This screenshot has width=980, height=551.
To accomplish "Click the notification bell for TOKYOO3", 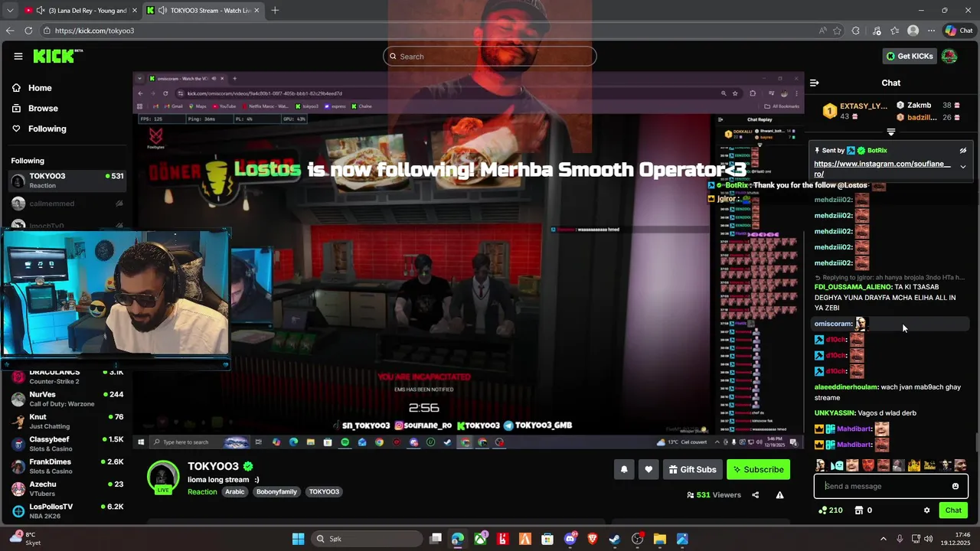I will pos(624,469).
